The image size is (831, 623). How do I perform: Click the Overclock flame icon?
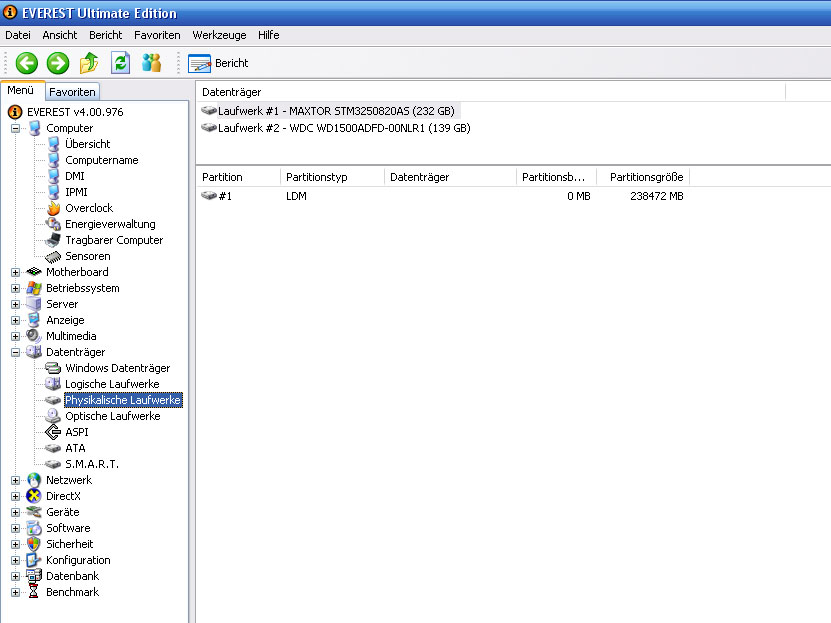[x=54, y=208]
